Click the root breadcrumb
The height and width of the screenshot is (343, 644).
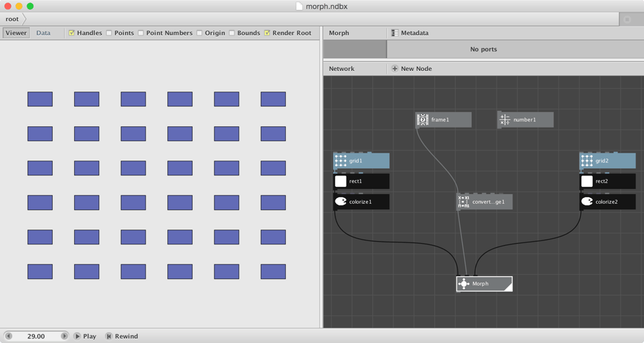pyautogui.click(x=12, y=19)
